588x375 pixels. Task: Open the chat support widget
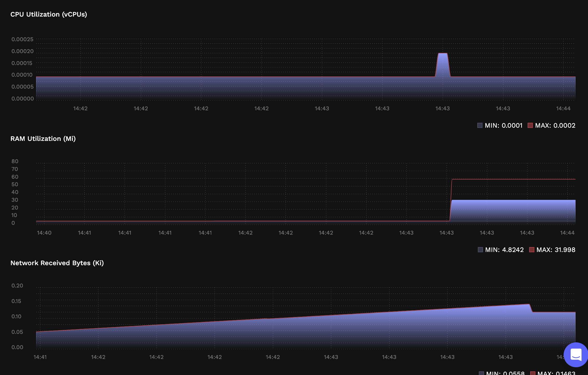pos(576,354)
